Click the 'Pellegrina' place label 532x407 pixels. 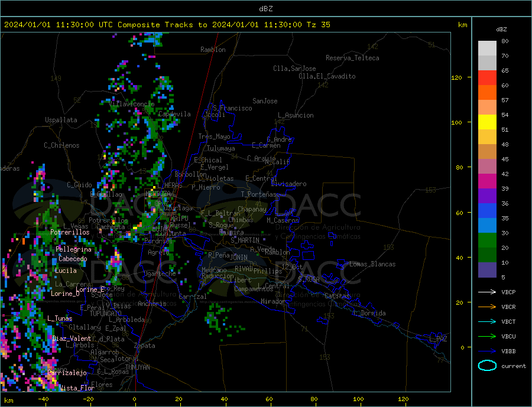74,249
